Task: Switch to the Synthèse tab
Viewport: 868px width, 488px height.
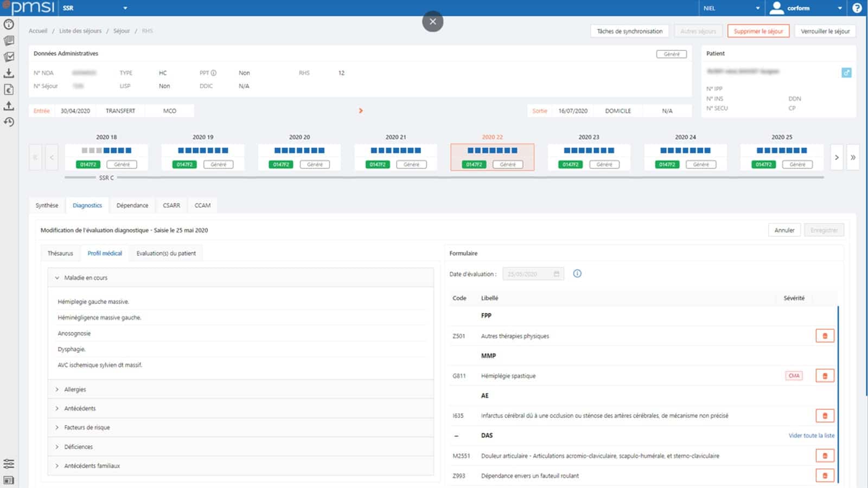Action: click(x=47, y=206)
